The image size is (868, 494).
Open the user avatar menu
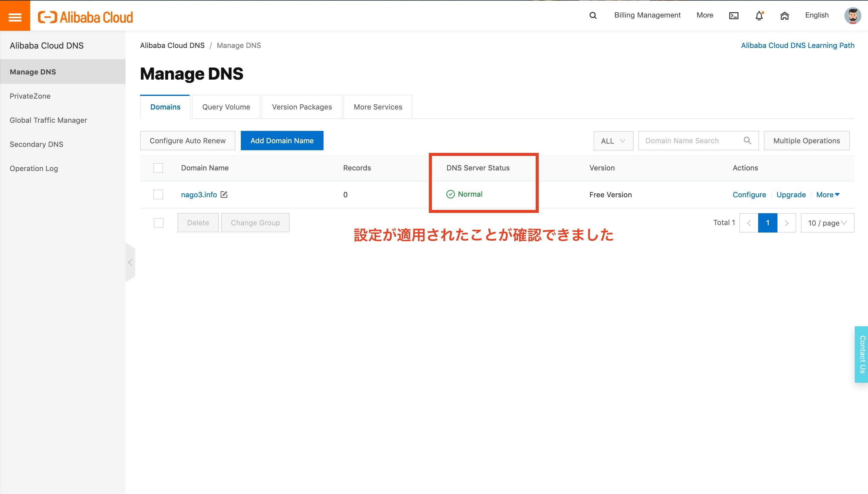point(852,16)
